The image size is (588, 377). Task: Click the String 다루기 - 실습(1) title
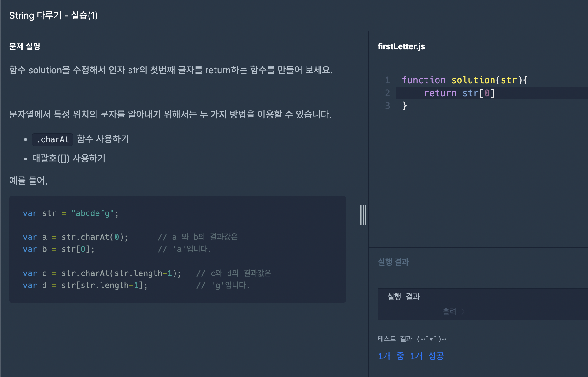(x=53, y=15)
